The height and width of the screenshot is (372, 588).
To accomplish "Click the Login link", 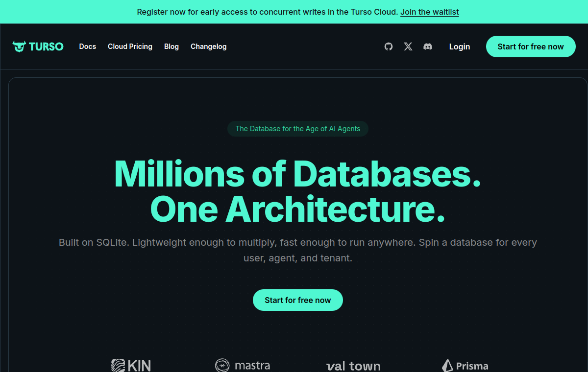I will pyautogui.click(x=460, y=46).
